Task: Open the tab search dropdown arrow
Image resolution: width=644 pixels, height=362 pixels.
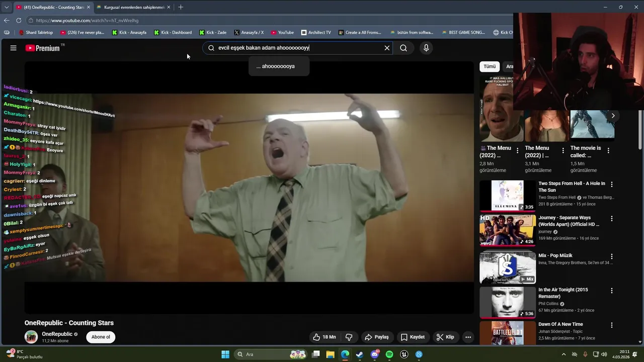Action: 6,7
